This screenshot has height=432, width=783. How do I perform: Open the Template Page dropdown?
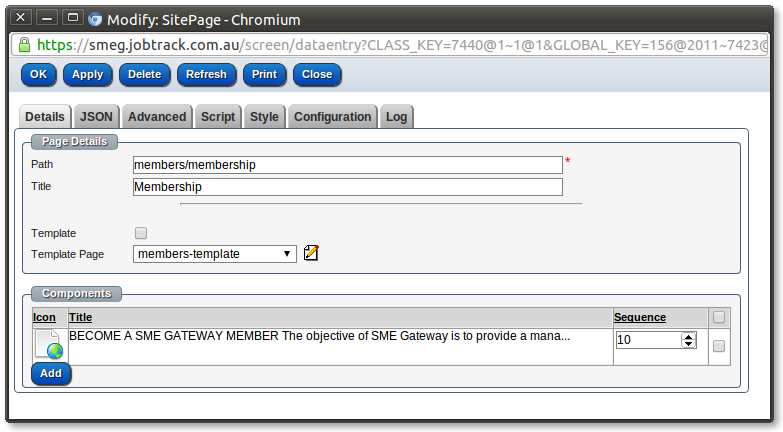click(215, 254)
